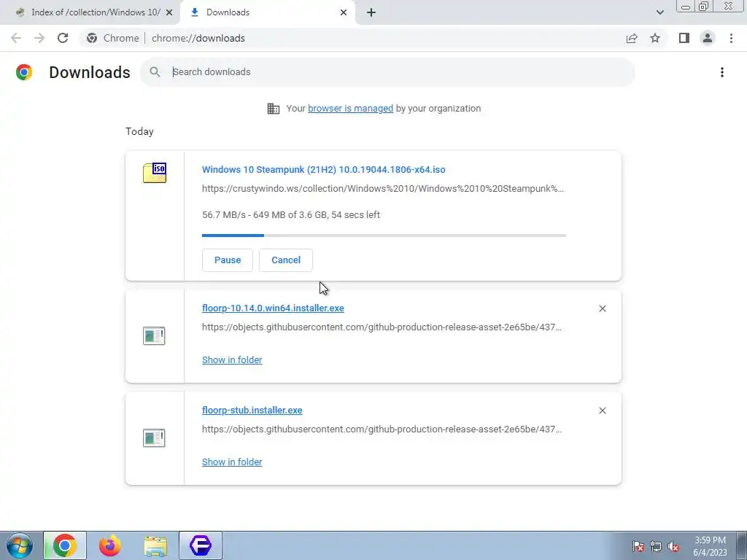Open the Floorp taskbar icon
This screenshot has height=560, width=747.
(x=201, y=545)
